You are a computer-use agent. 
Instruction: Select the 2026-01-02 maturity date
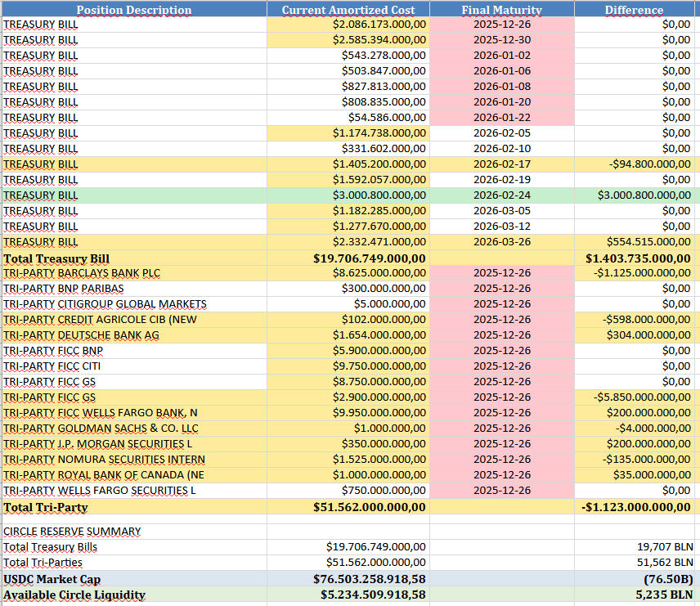502,56
